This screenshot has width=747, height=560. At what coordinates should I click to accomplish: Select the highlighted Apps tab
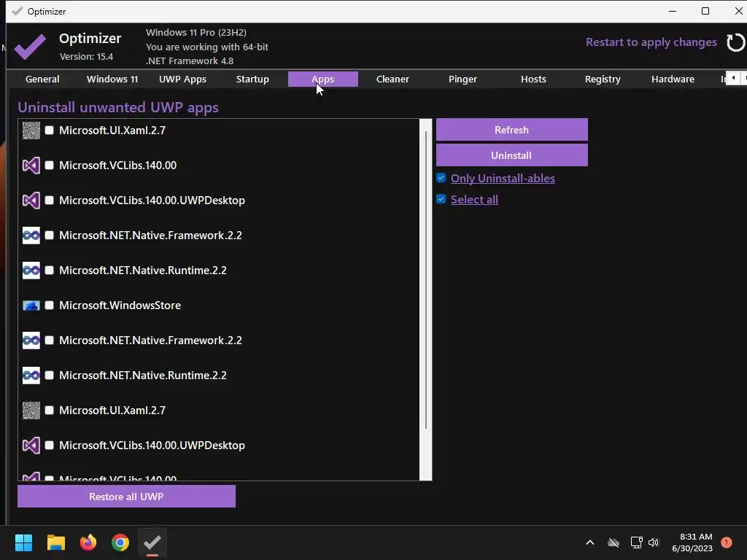[323, 79]
